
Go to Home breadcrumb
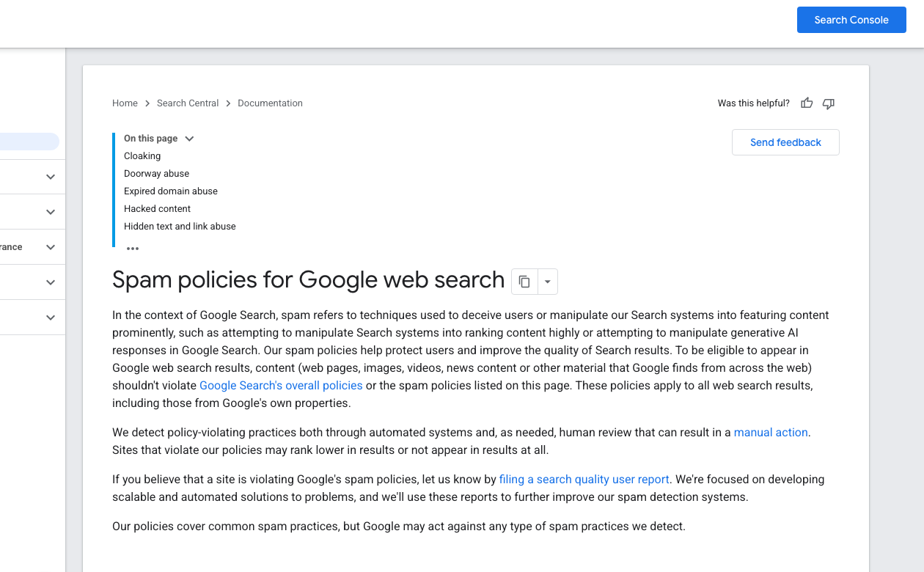(125, 103)
